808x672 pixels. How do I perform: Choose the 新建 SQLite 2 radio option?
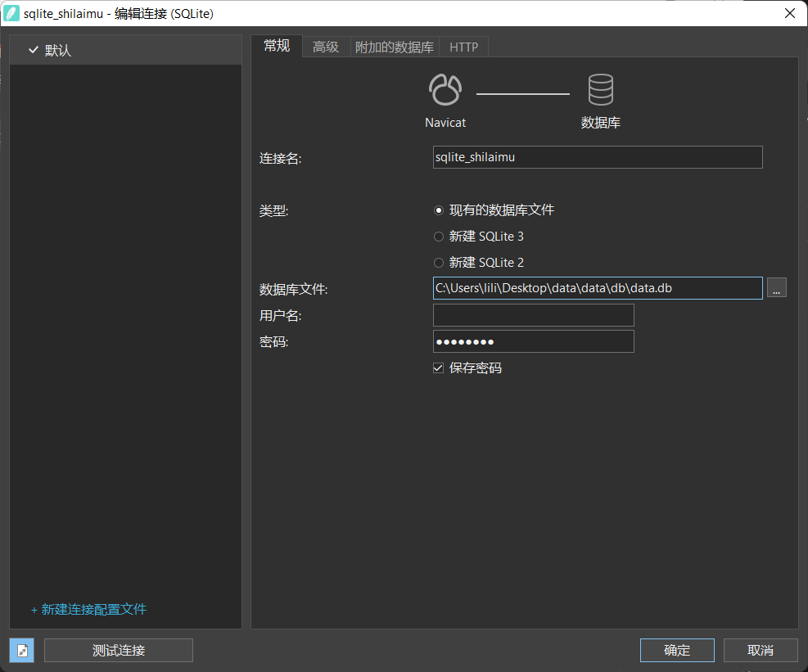point(439,263)
